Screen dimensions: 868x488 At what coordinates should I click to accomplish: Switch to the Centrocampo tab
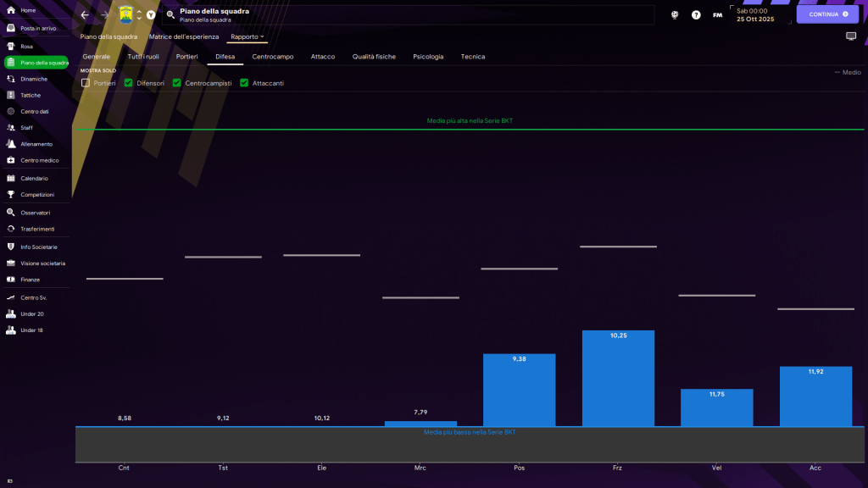(271, 57)
